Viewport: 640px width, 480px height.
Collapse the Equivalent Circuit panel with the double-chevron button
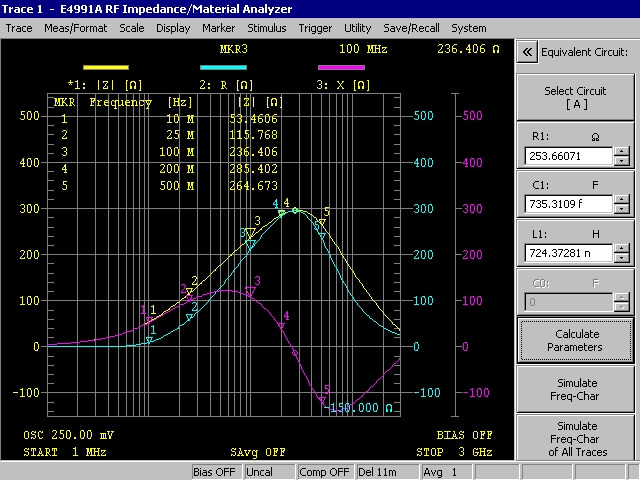tap(527, 52)
